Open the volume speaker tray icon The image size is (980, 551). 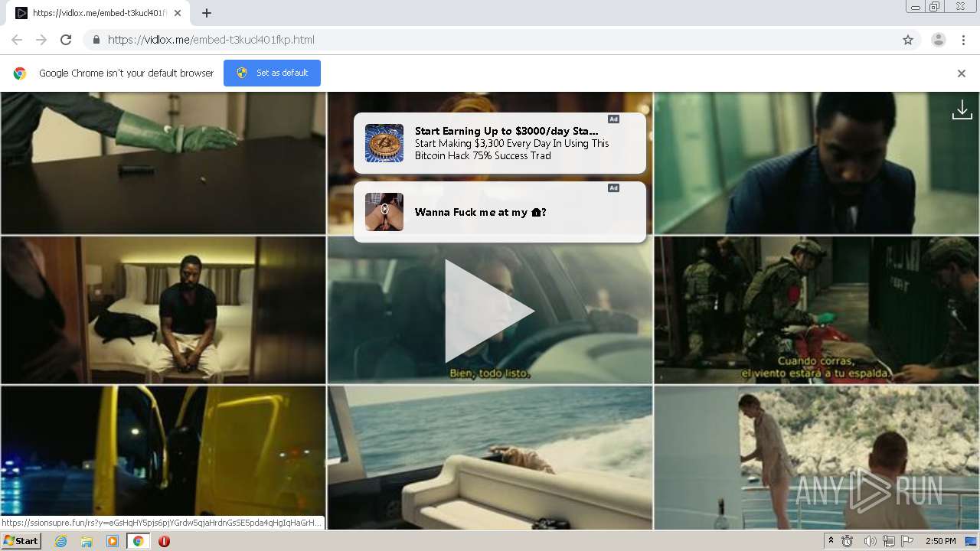coord(870,541)
